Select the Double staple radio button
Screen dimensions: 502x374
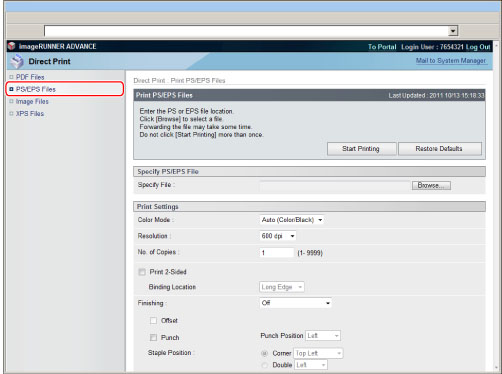coord(265,365)
